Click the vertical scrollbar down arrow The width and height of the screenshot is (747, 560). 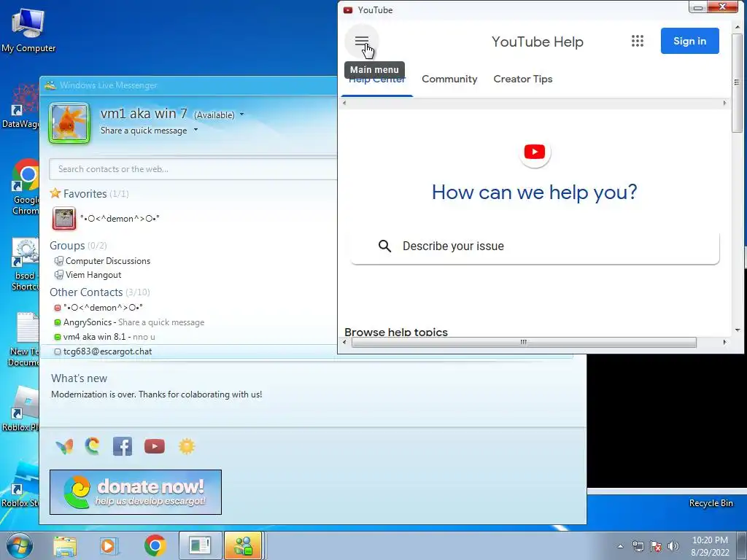(738, 330)
